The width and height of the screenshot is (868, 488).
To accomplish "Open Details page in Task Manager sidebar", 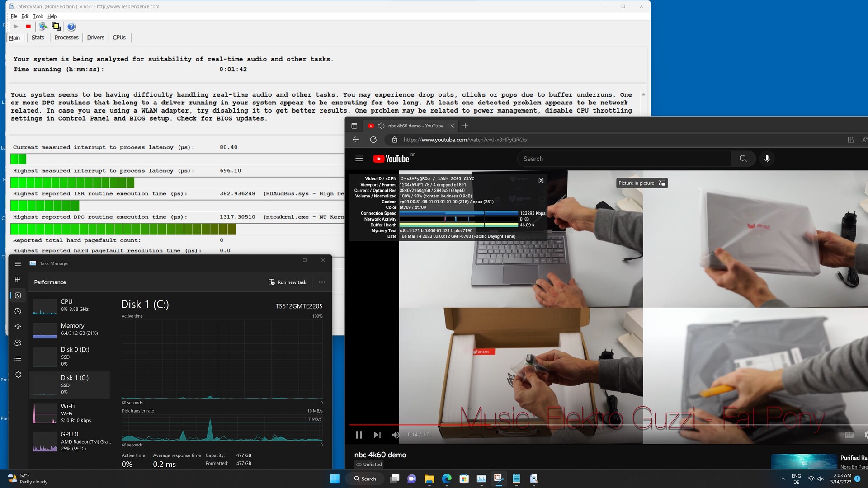I will tap(18, 359).
